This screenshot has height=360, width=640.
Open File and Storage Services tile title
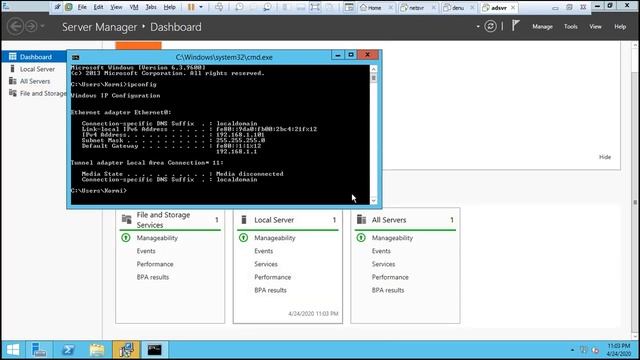pyautogui.click(x=163, y=220)
